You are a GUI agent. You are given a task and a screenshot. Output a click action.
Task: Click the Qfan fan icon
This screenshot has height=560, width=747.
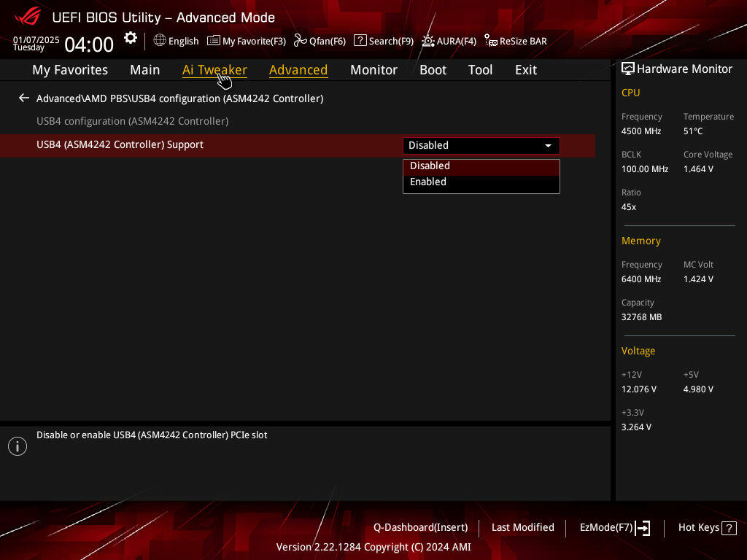[300, 41]
